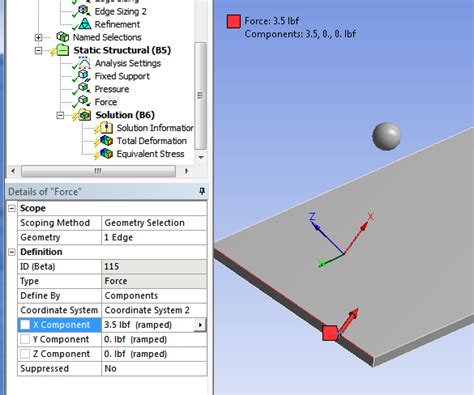Viewport: 474px width, 395px height.
Task: Click tree horizontal scrollbar right arrow
Action: 186,171
